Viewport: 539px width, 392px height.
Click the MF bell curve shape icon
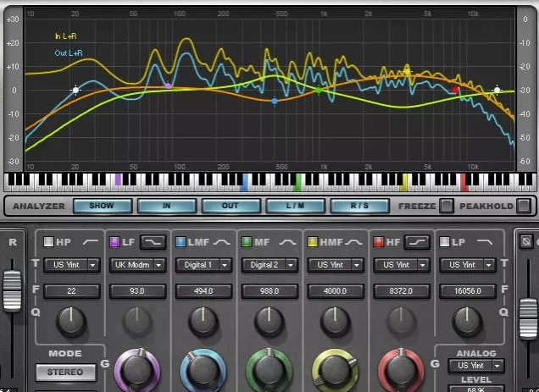pyautogui.click(x=287, y=242)
